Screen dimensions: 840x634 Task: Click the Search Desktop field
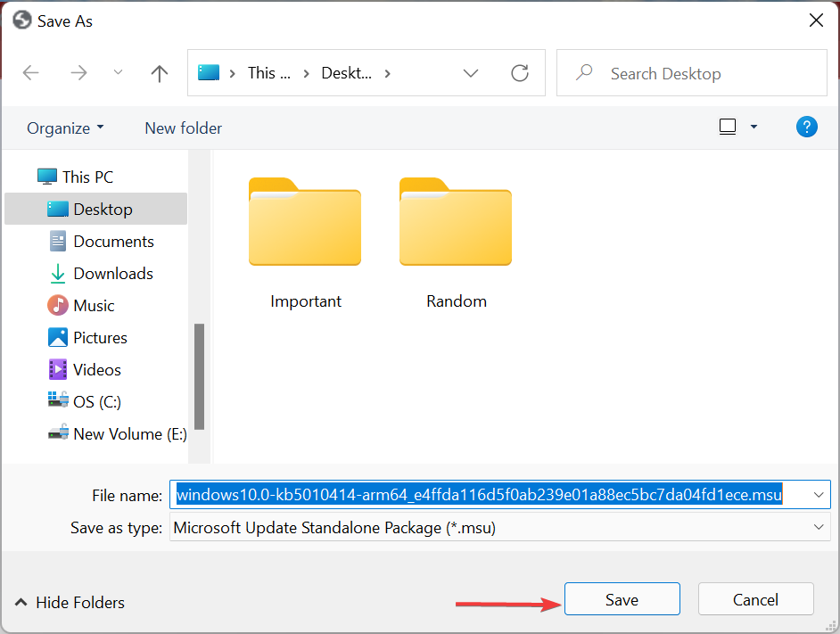click(x=692, y=73)
